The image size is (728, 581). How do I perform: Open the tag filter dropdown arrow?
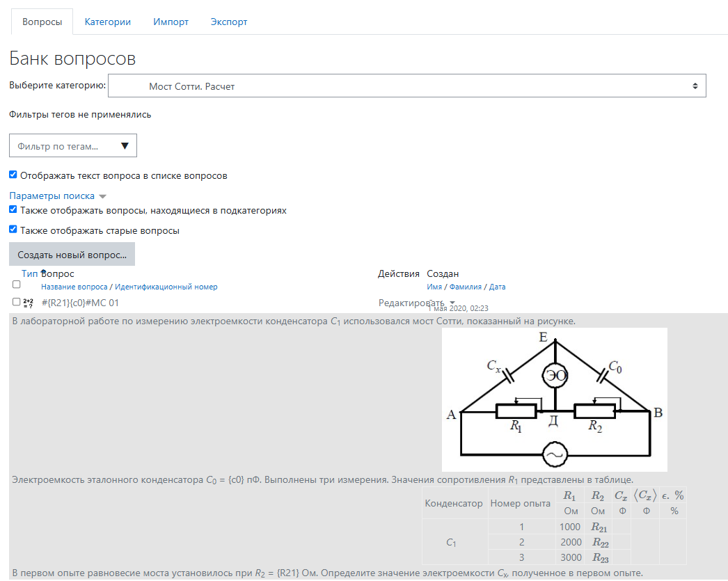pyautogui.click(x=125, y=146)
